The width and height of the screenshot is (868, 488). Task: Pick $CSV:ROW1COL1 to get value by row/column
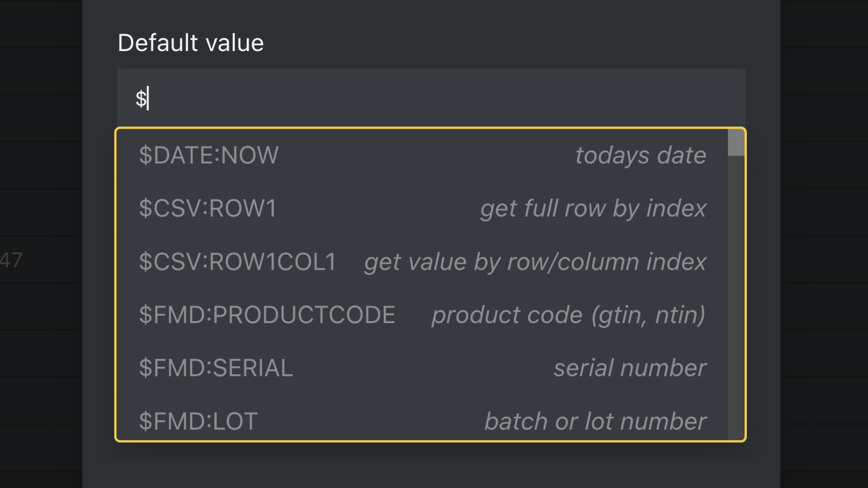[x=237, y=262]
